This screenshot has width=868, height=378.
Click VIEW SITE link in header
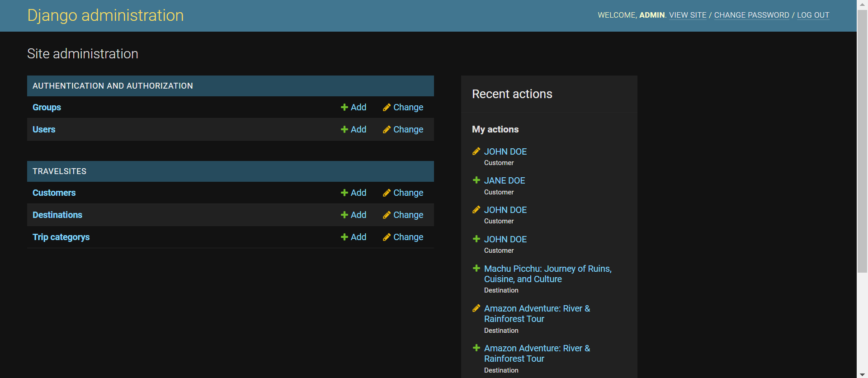688,15
